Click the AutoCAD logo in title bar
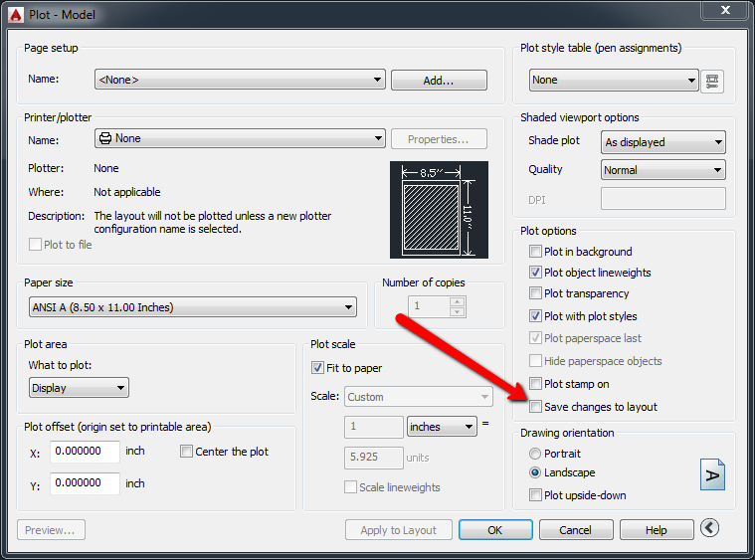The height and width of the screenshot is (560, 755). pos(15,15)
